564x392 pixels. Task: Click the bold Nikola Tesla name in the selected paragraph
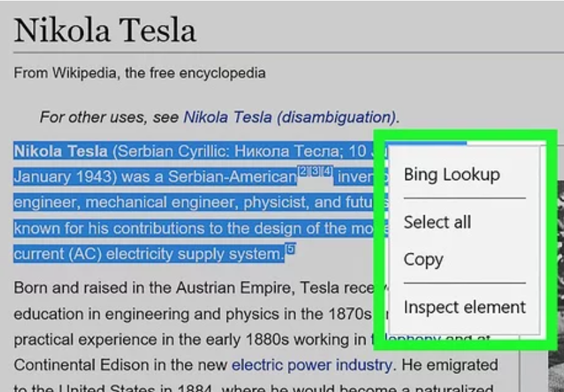point(60,151)
